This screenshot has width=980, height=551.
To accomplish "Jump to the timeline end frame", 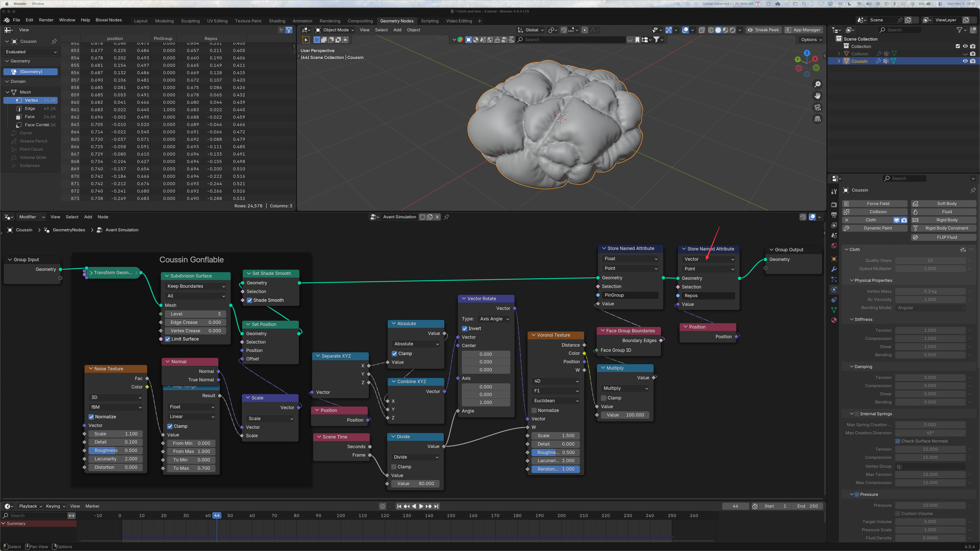I will point(436,506).
